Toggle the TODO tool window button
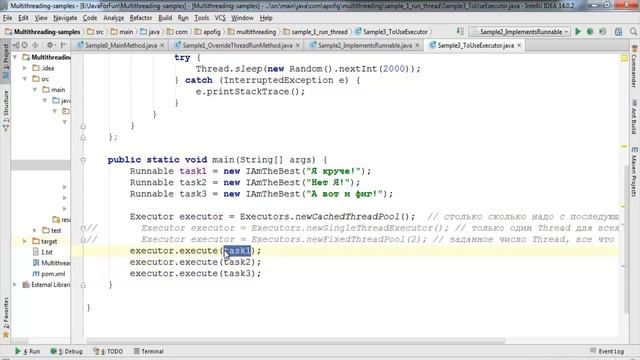 click(x=108, y=351)
